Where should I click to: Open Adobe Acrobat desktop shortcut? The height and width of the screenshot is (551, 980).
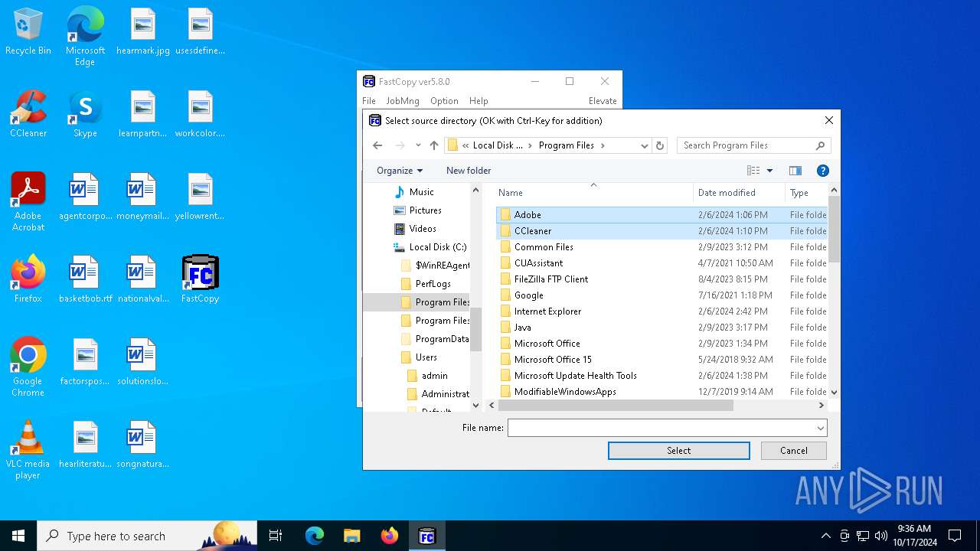[x=28, y=202]
